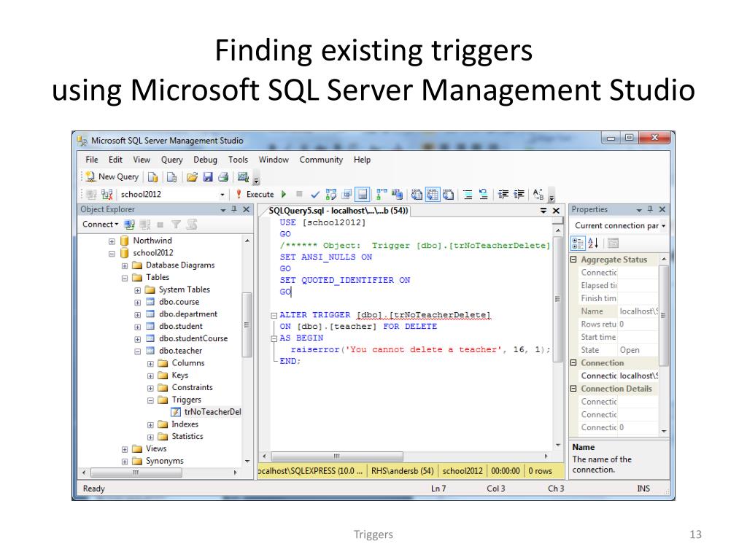Click the Open File folder icon

(x=192, y=177)
